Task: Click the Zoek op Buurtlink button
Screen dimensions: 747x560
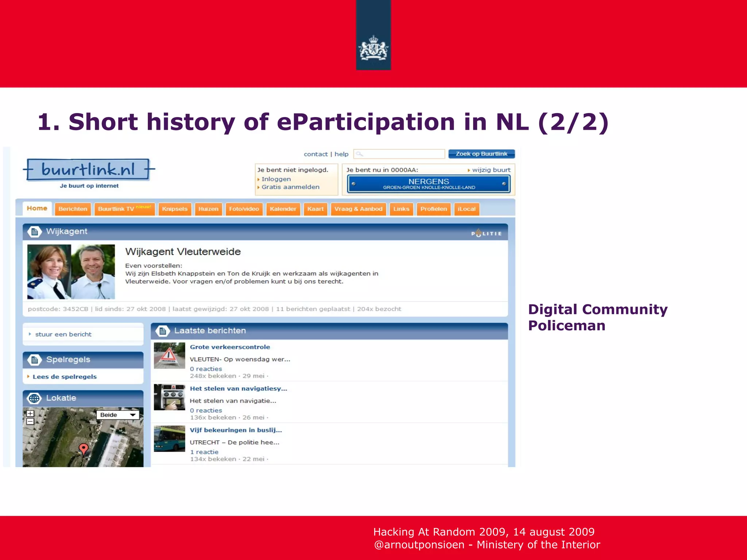Action: [x=481, y=154]
